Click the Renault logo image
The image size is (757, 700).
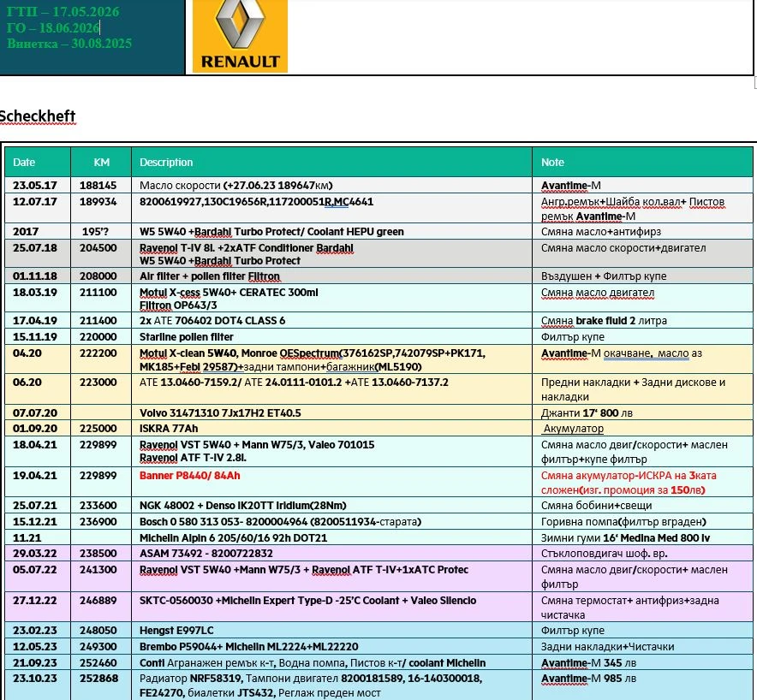coord(240,36)
